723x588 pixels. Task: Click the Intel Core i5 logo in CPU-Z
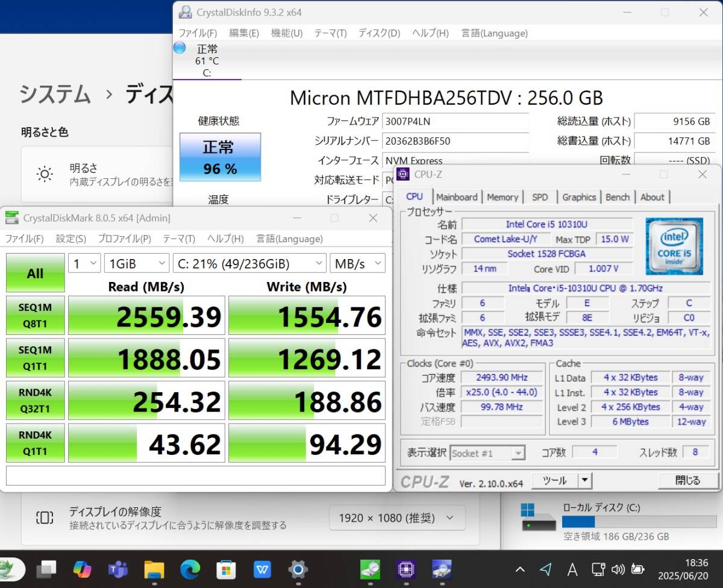click(674, 246)
